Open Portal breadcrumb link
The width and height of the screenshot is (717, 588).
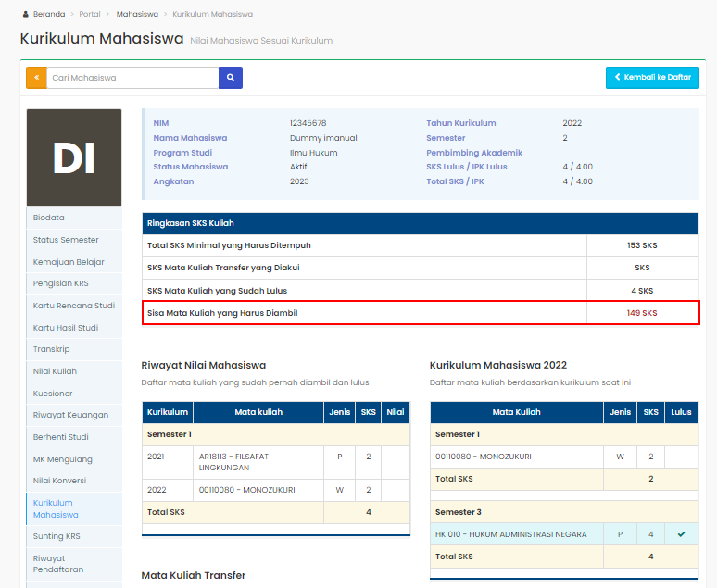(x=90, y=14)
